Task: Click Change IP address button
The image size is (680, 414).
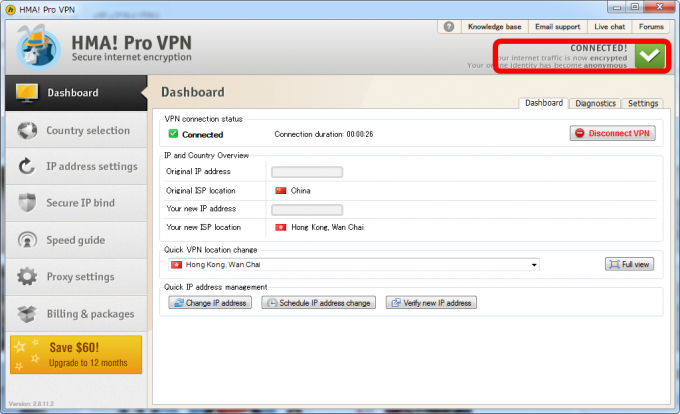Action: tap(210, 303)
